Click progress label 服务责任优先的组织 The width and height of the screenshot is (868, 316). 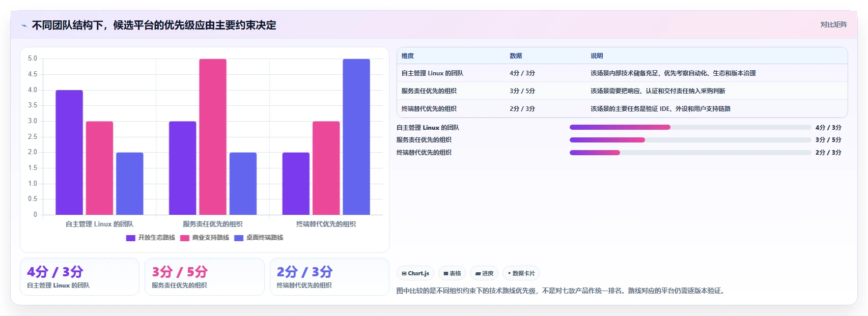(x=424, y=140)
